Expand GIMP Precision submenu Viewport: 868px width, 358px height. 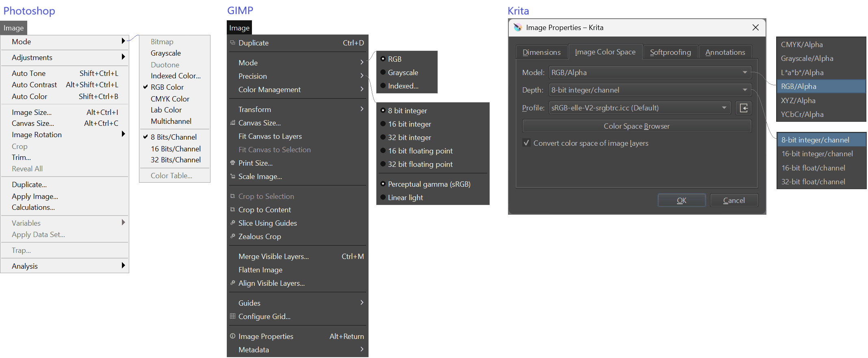(298, 76)
